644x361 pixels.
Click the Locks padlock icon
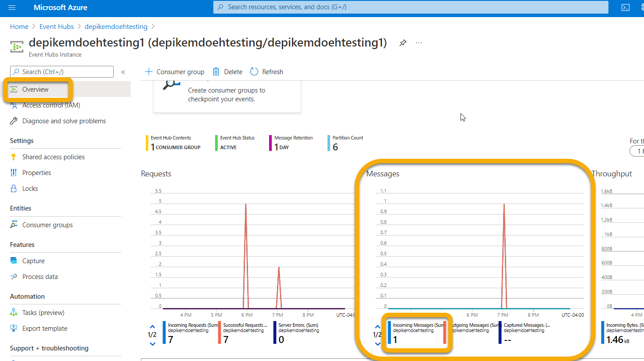[x=14, y=189]
